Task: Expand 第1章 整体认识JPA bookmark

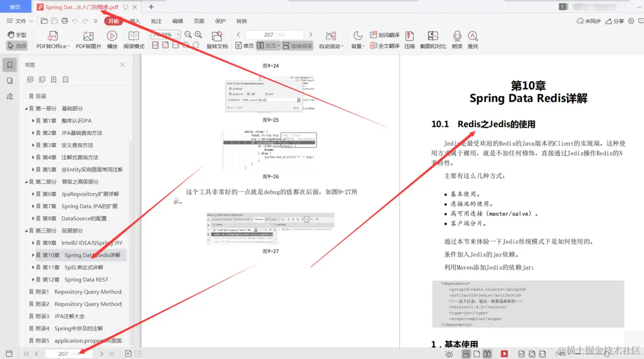Action: tap(33, 121)
